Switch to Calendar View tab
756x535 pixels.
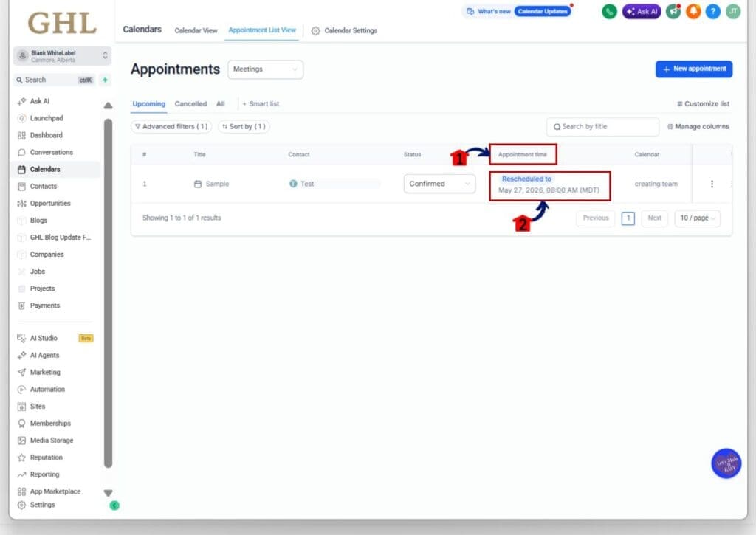tap(196, 30)
